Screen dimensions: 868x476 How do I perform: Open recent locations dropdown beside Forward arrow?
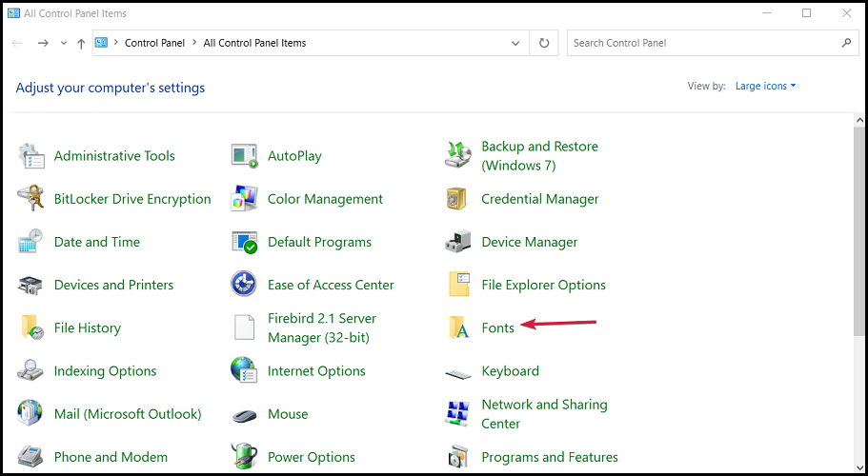(x=64, y=43)
